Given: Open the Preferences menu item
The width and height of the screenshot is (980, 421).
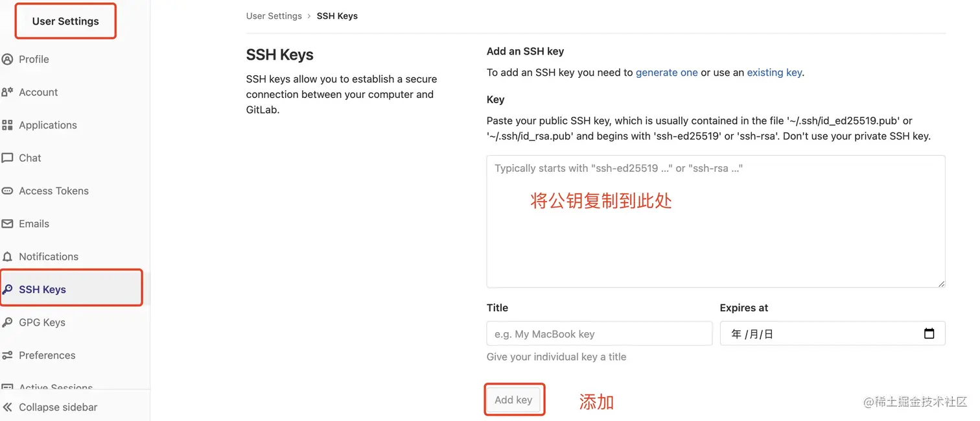Looking at the screenshot, I should [x=47, y=355].
